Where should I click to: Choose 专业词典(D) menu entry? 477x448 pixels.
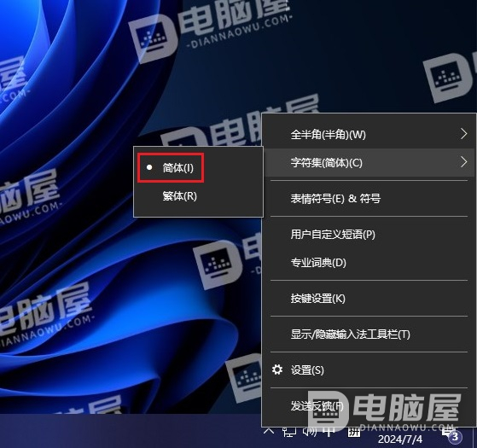369,263
